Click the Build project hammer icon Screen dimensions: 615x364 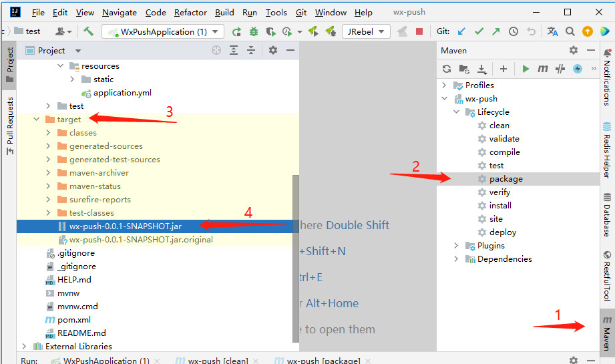point(88,31)
